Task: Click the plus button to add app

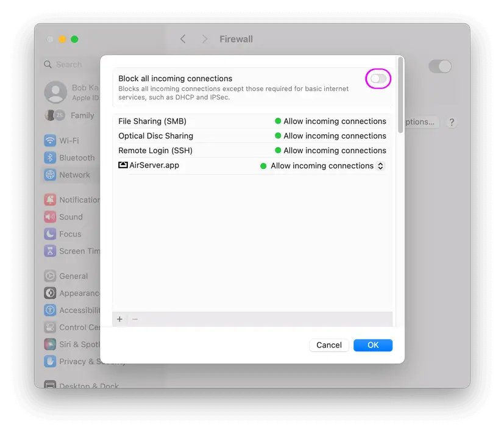Action: click(119, 319)
